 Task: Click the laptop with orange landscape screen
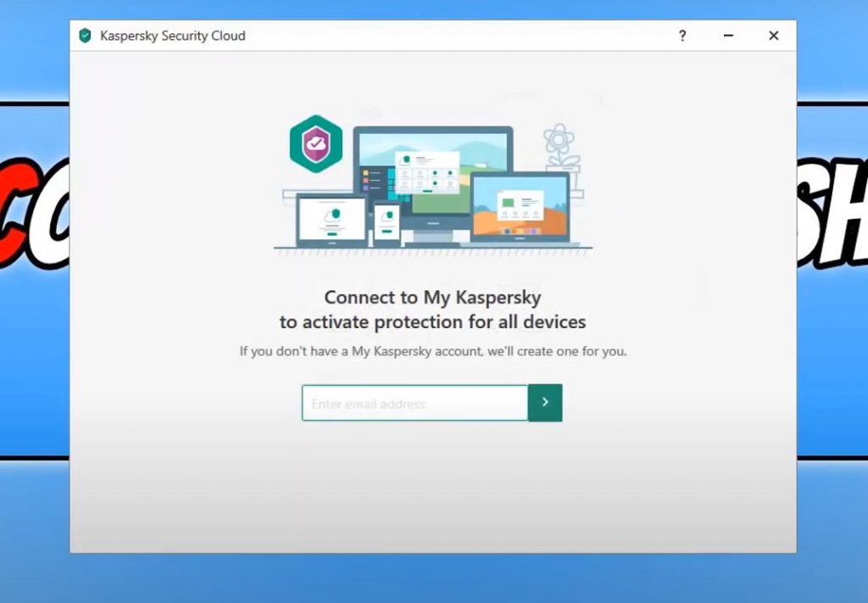[520, 208]
